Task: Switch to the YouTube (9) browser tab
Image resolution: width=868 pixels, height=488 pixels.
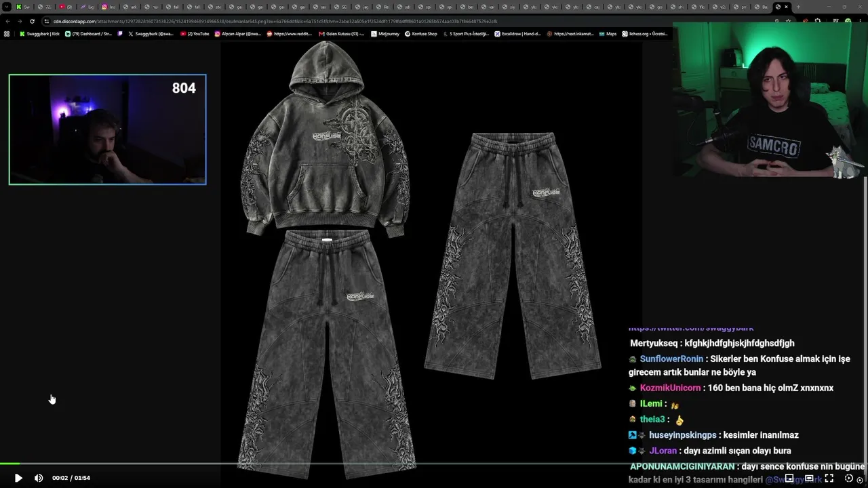Action: coord(66,7)
